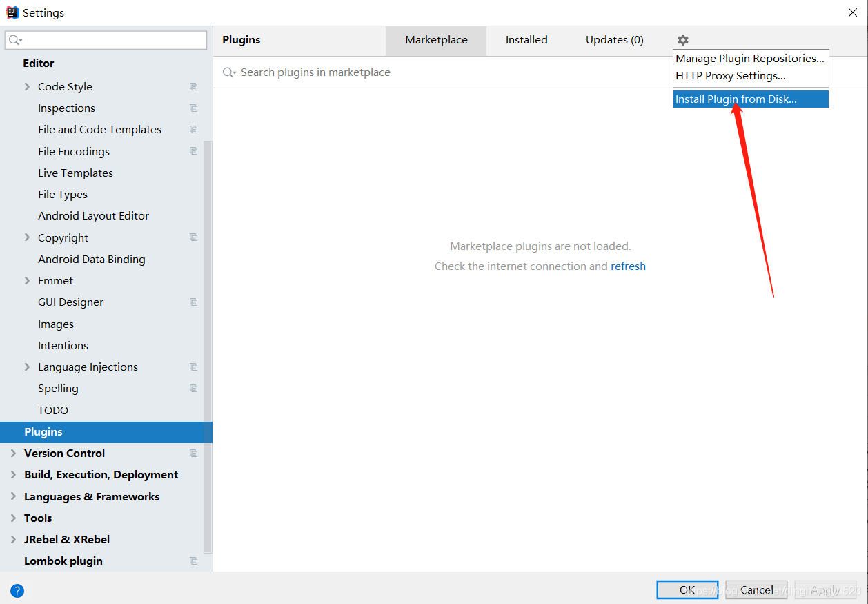Click the project-level icon beside Copyright
Viewport: 868px width, 604px height.
[x=193, y=237]
